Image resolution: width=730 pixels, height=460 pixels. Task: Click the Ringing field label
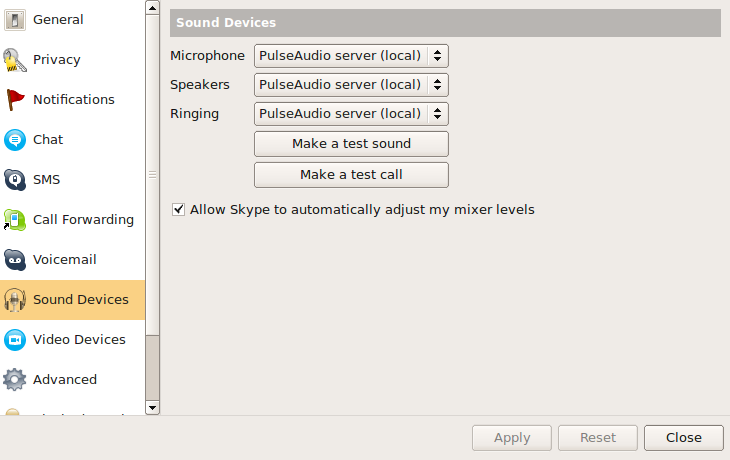pos(194,114)
